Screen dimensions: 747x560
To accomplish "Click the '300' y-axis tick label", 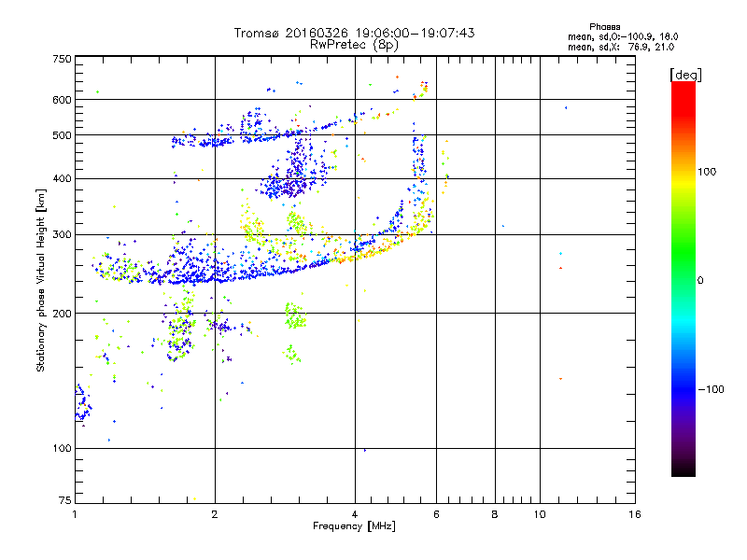I will (62, 235).
